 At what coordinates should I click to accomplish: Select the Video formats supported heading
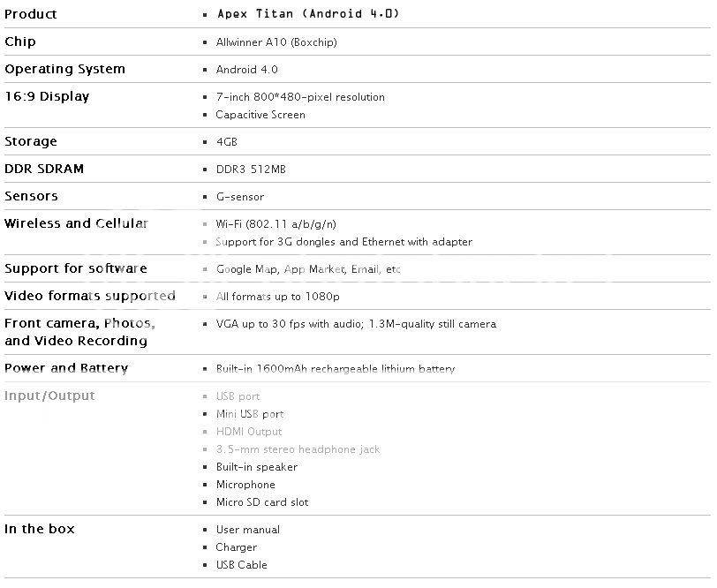[x=90, y=296]
